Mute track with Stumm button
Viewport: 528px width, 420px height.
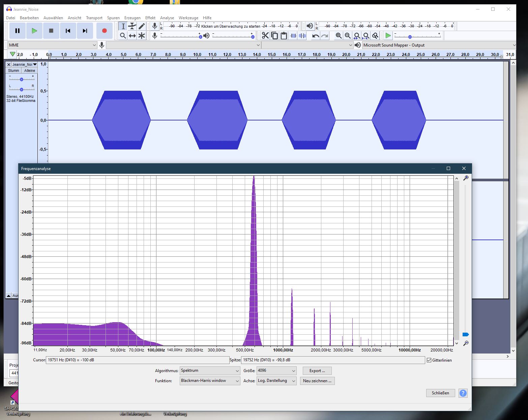click(13, 71)
